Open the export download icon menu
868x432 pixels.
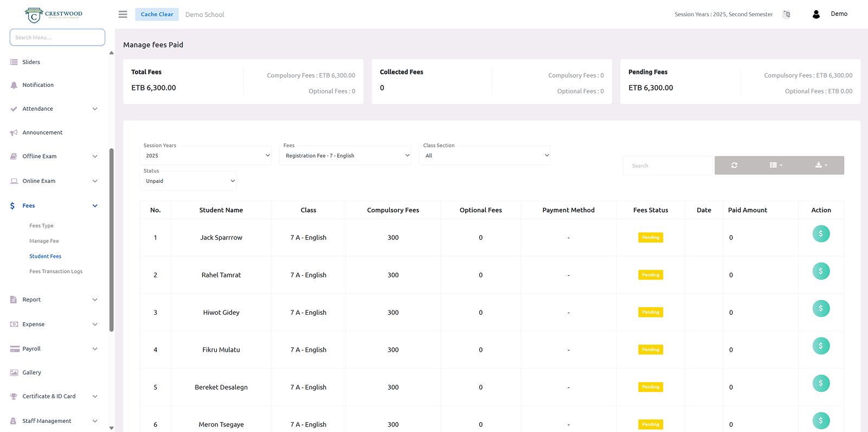coord(821,166)
